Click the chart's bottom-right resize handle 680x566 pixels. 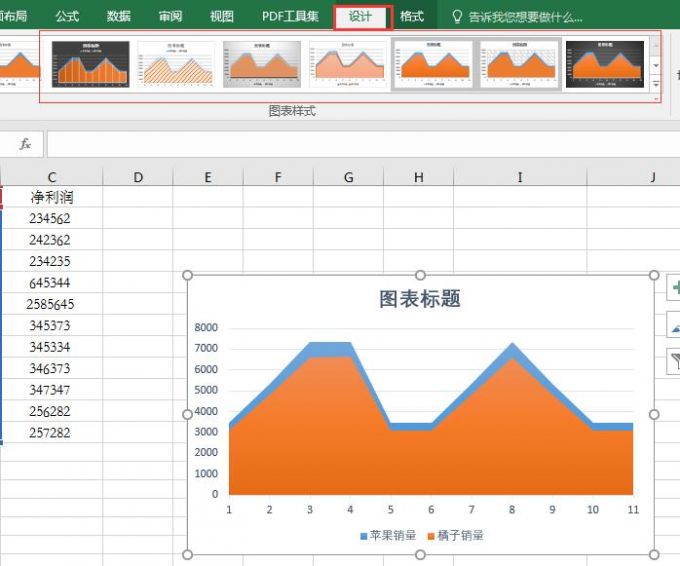[x=654, y=554]
